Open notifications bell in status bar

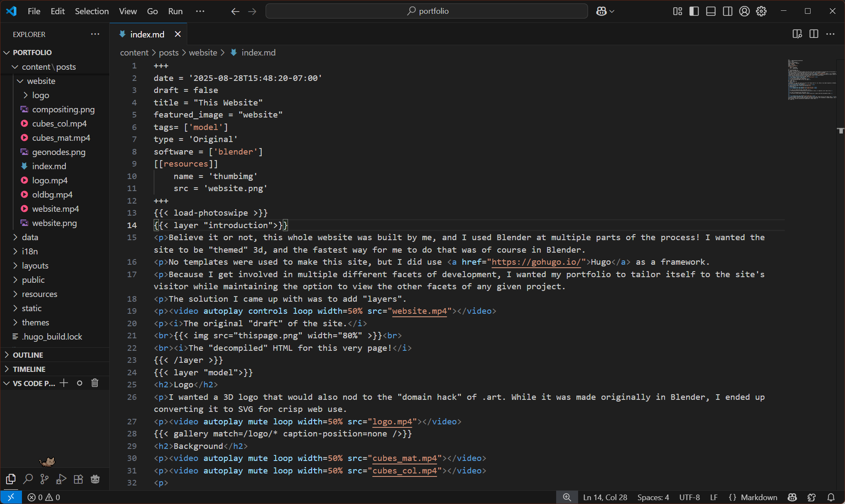pos(831,497)
